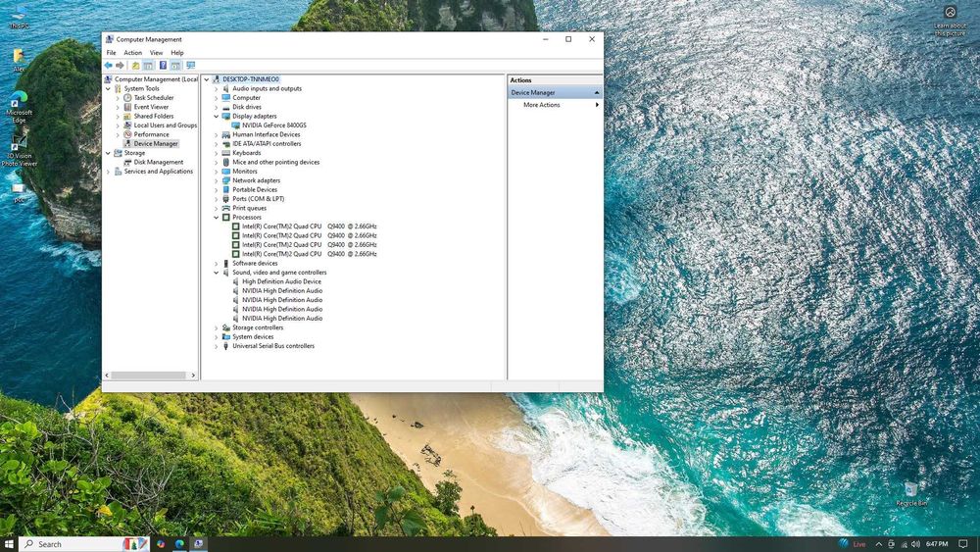Click the Back arrow in the toolbar
This screenshot has width=980, height=552.
coord(108,66)
